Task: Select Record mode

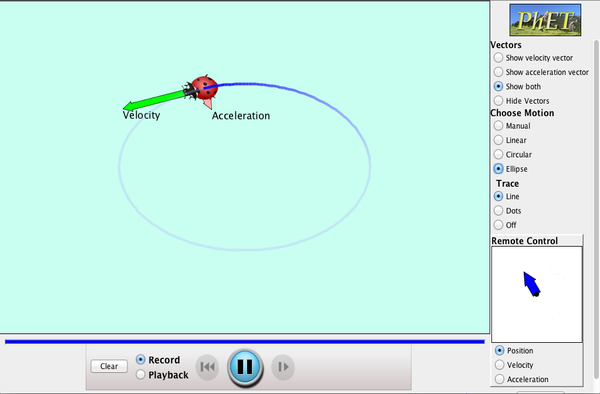Action: point(158,360)
